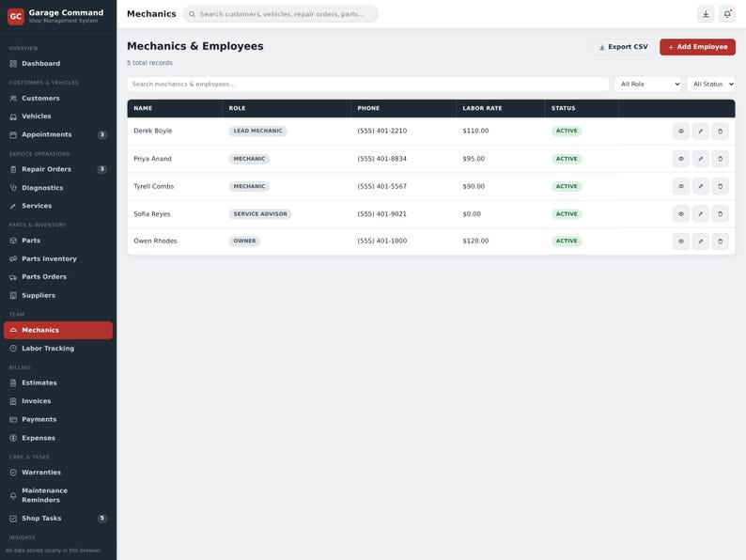This screenshot has width=746, height=560.
Task: Click the Lead Mechanic role badge
Action: coord(257,131)
